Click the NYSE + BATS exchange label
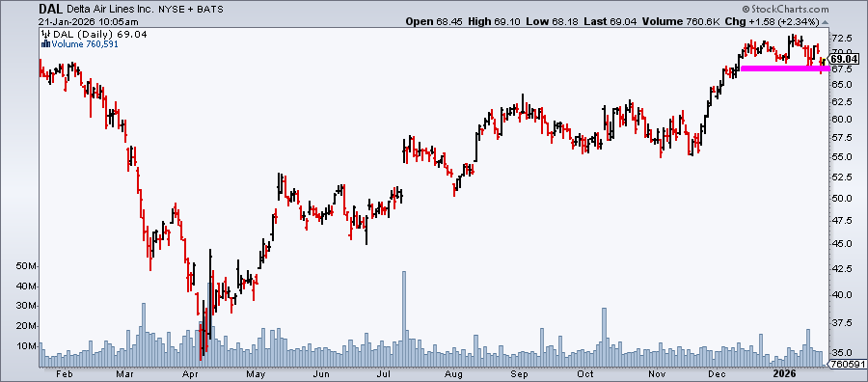The height and width of the screenshot is (382, 868). 192,10
